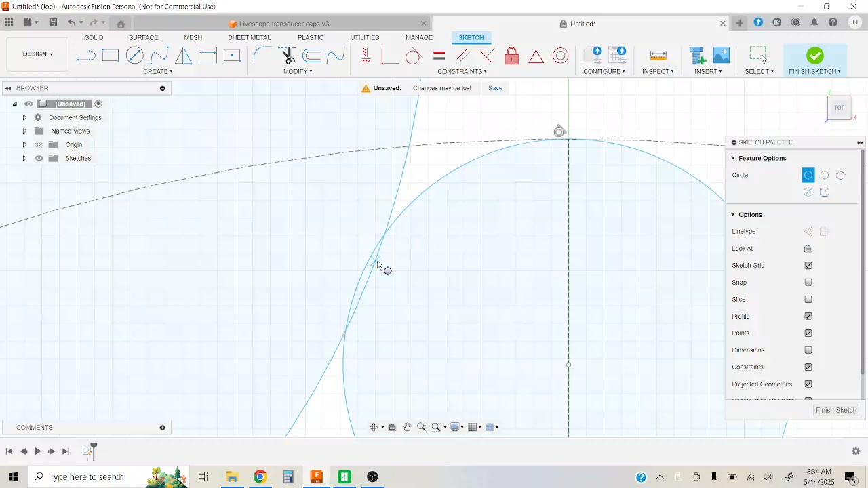The image size is (868, 488).
Task: Select the Line sketch tool
Action: tap(86, 56)
